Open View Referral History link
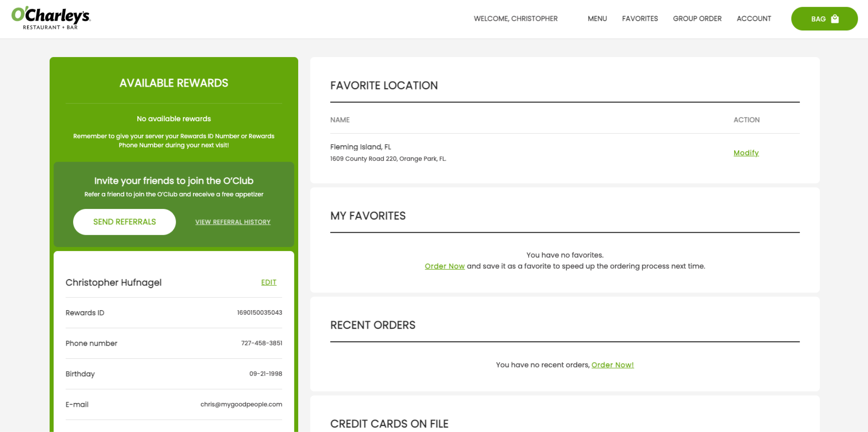Image resolution: width=868 pixels, height=432 pixels. [233, 222]
